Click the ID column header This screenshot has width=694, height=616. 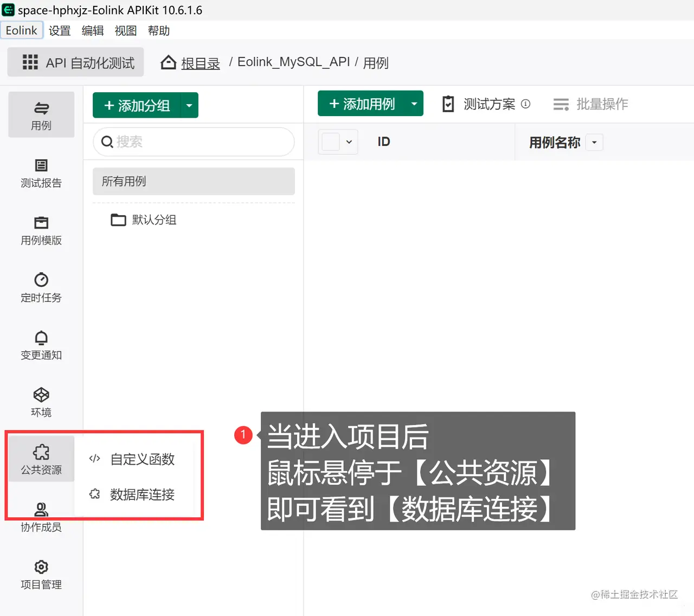click(384, 142)
